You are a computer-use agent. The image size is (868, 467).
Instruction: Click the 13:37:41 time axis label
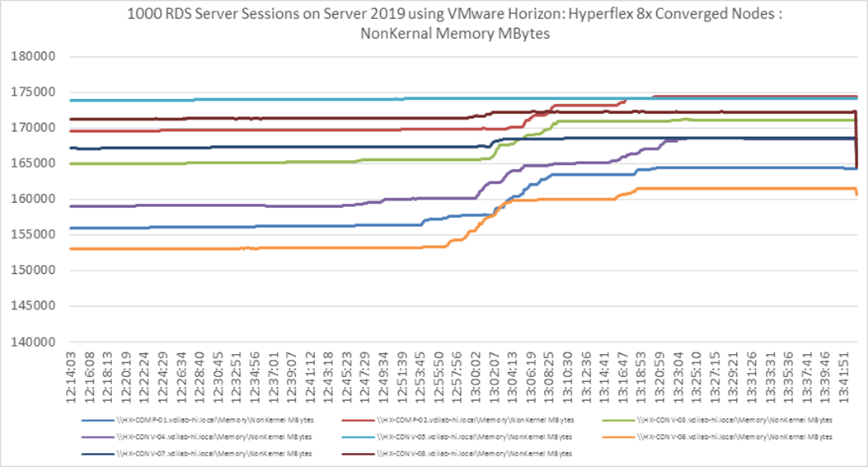click(806, 377)
